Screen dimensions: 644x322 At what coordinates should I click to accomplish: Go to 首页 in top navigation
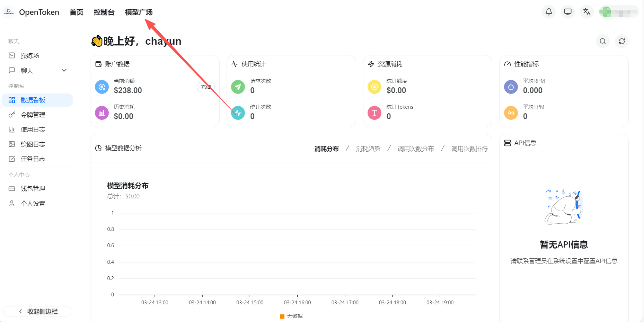tap(77, 12)
